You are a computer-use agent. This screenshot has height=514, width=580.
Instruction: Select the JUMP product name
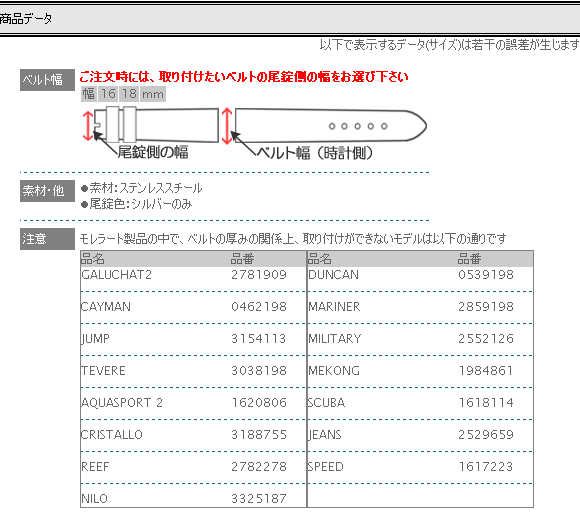tap(95, 339)
